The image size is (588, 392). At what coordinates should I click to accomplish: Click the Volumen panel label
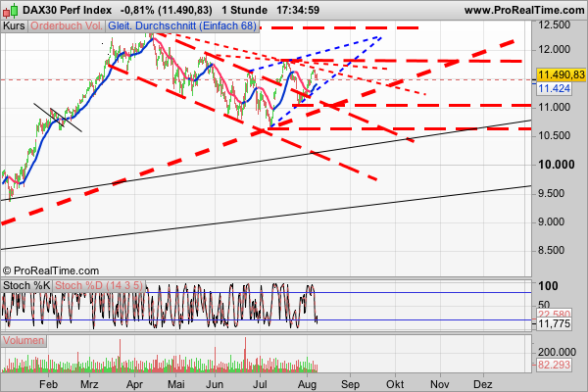24,341
